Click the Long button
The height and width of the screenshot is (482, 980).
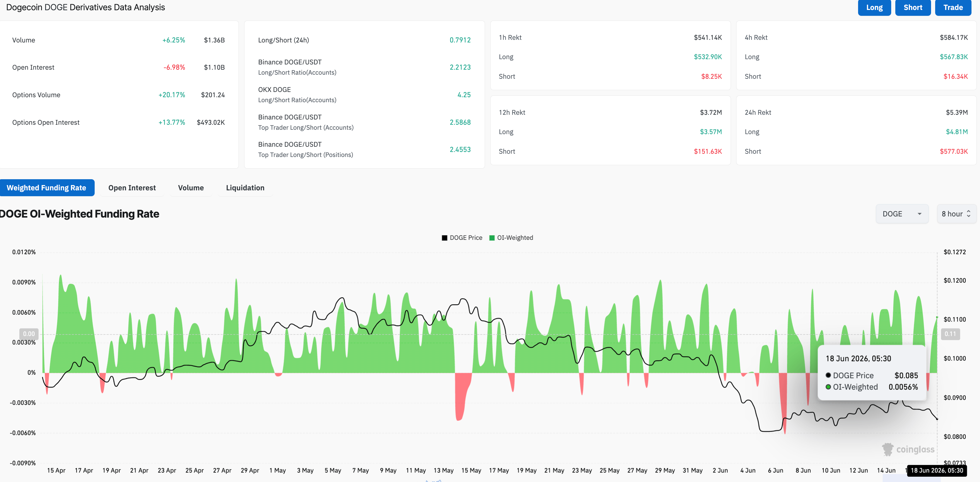tap(874, 8)
